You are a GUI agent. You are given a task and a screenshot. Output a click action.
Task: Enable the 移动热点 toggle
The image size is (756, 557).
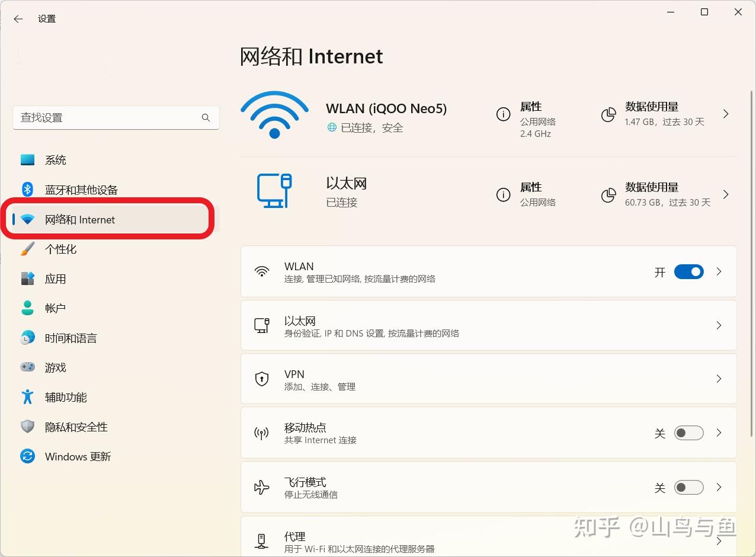coord(688,433)
